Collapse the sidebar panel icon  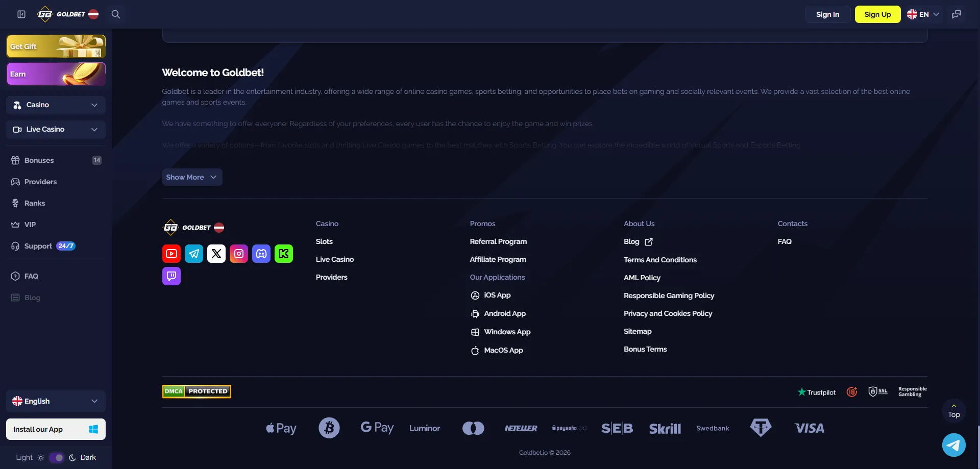[x=21, y=14]
